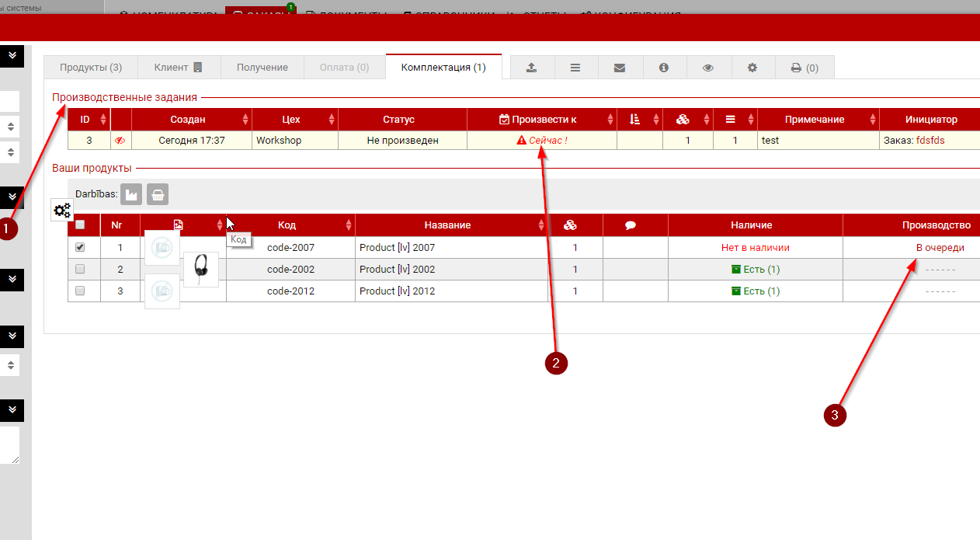Click the Есть (1) availability link for code-2002
This screenshot has width=980, height=540.
click(x=761, y=270)
